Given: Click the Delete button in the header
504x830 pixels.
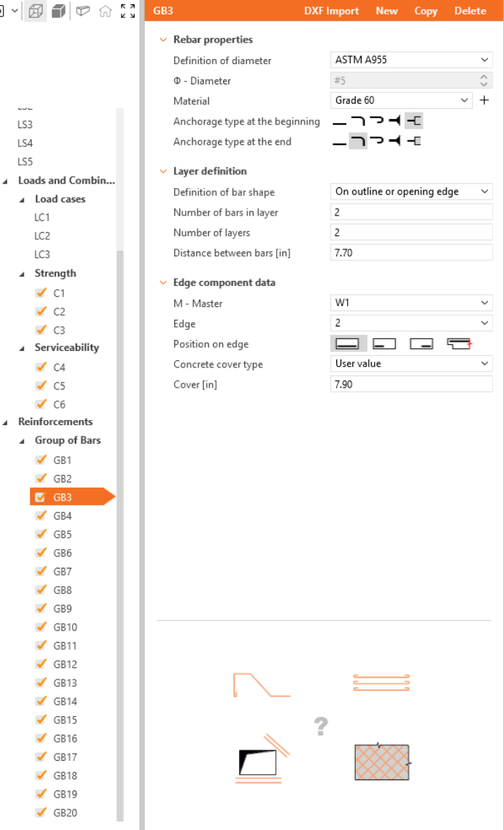Looking at the screenshot, I should pyautogui.click(x=470, y=11).
